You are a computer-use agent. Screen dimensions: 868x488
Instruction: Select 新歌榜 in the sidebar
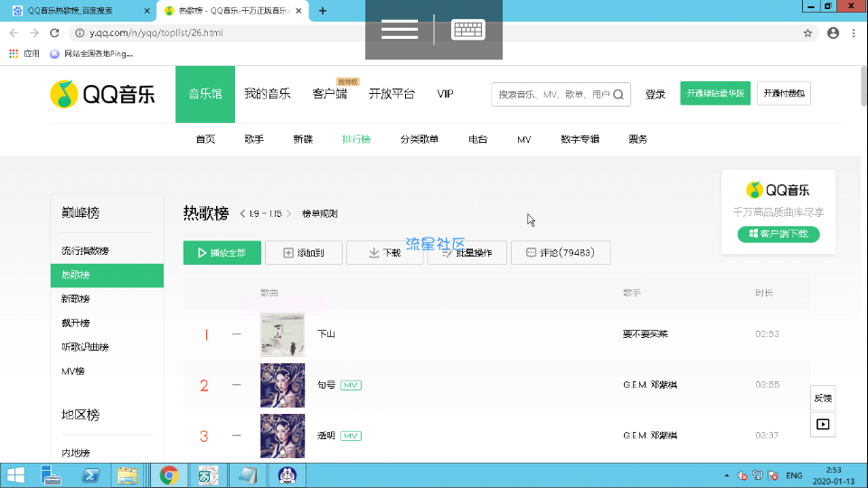pyautogui.click(x=76, y=299)
